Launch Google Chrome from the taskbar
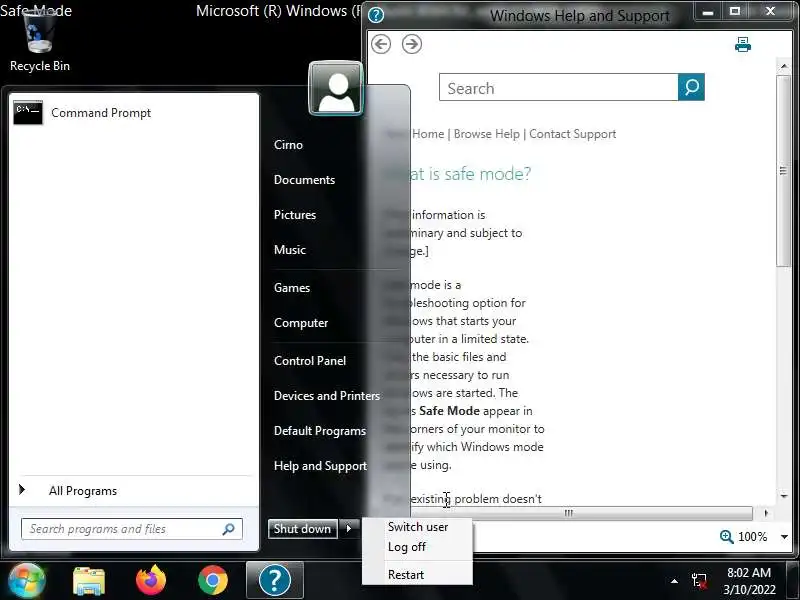The height and width of the screenshot is (600, 800). coord(213,581)
